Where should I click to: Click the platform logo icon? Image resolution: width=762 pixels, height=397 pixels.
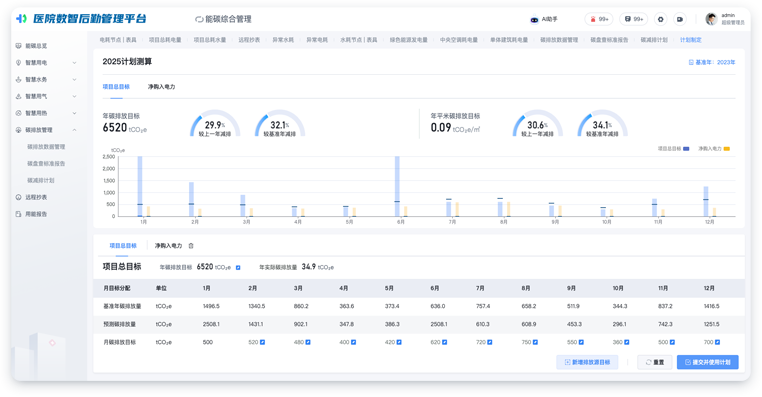coord(21,18)
